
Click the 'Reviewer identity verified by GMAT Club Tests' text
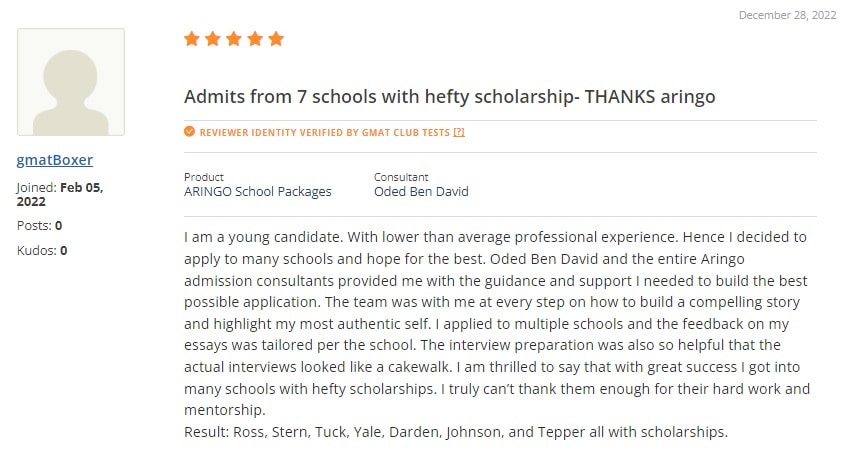(x=324, y=133)
